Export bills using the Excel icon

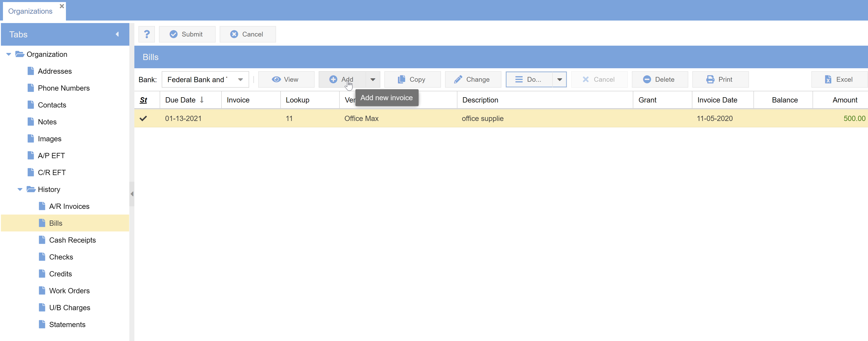pos(839,79)
